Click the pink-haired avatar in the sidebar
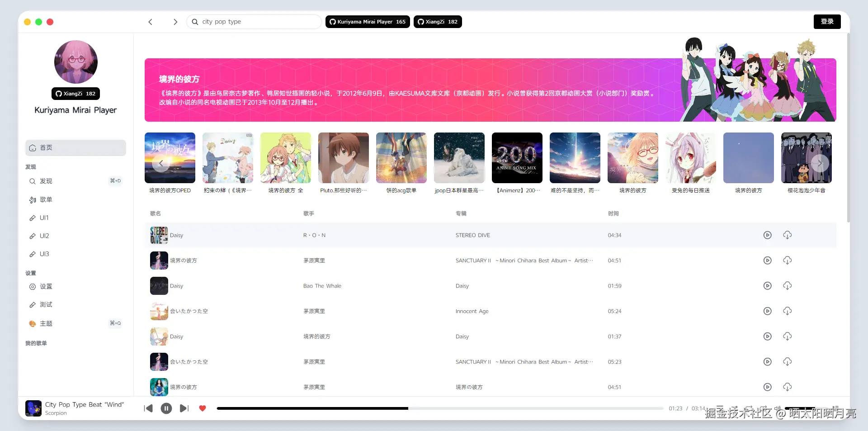Screen dimensions: 868x431 click(76, 62)
